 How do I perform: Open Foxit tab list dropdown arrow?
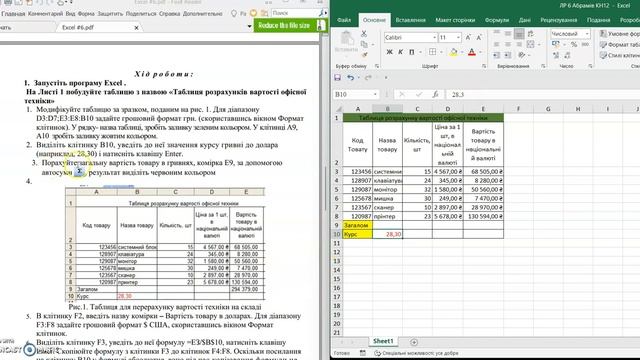249,26
